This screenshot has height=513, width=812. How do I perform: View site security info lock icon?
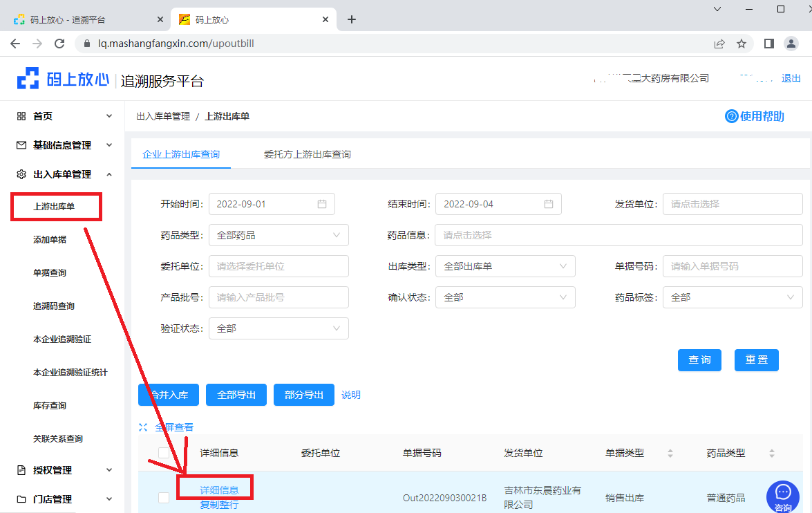[87, 44]
